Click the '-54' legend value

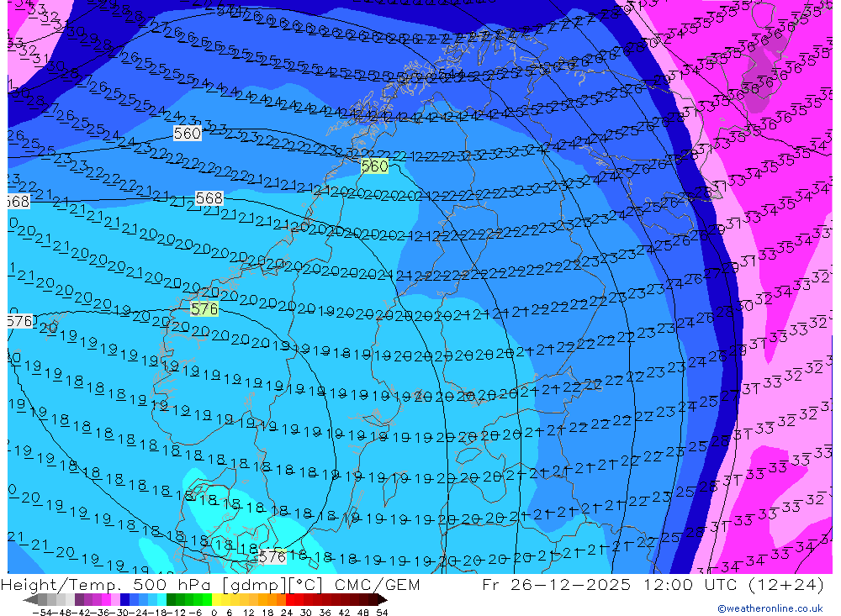[x=42, y=613]
